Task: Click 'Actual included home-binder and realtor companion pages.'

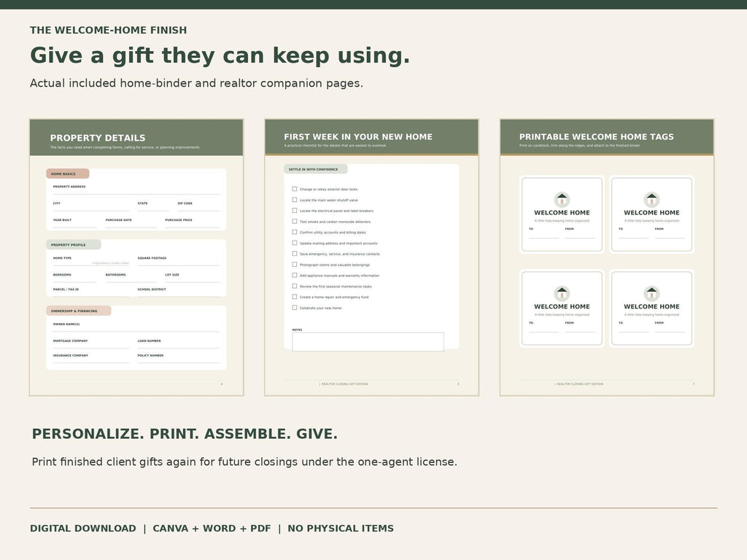Action: point(196,83)
